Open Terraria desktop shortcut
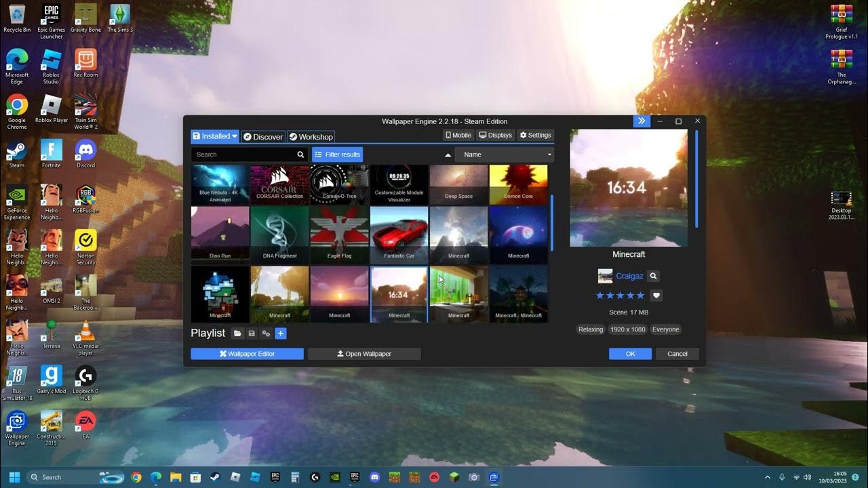 tap(51, 335)
